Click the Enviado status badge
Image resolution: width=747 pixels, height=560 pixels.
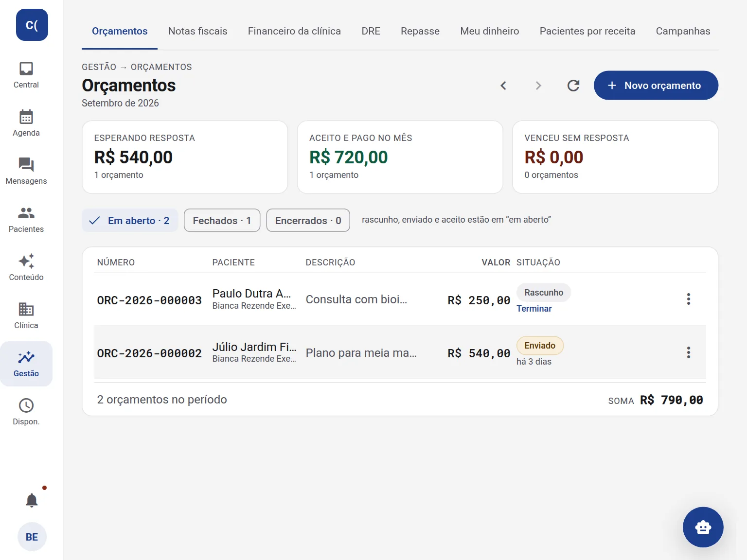(x=540, y=346)
